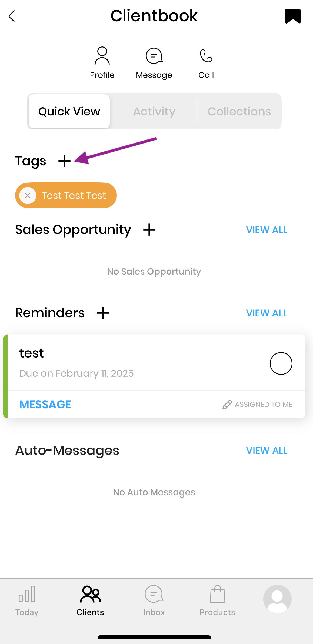Edit reminder assignment pencil icon
This screenshot has height=644, width=313.
(227, 405)
